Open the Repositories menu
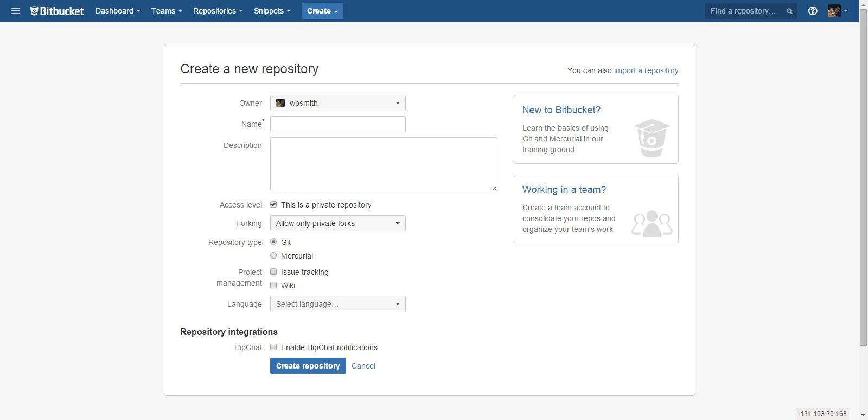Screen dimensions: 868x420 point(218,11)
